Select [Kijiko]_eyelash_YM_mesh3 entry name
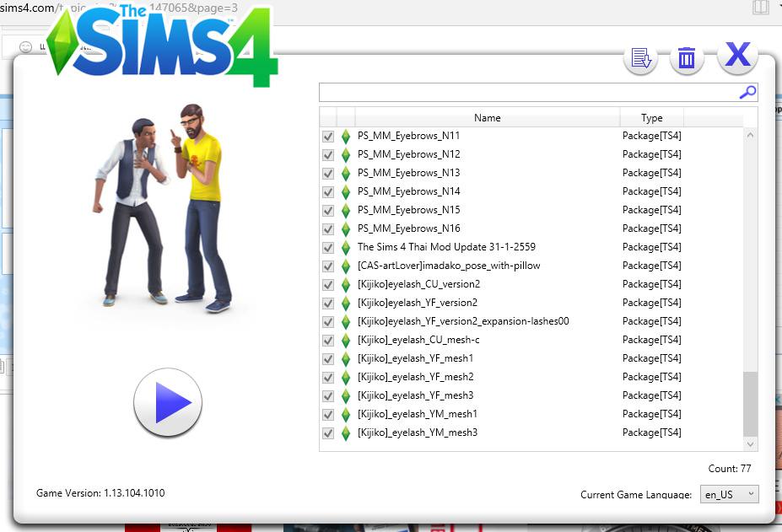The width and height of the screenshot is (782, 532). point(418,433)
